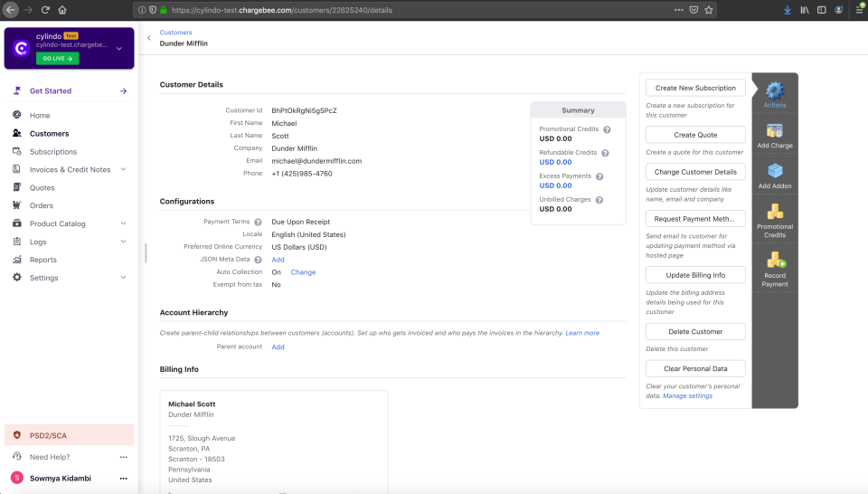Click help icon beside Promotional Credits
Image resolution: width=868 pixels, height=494 pixels.
tap(607, 129)
